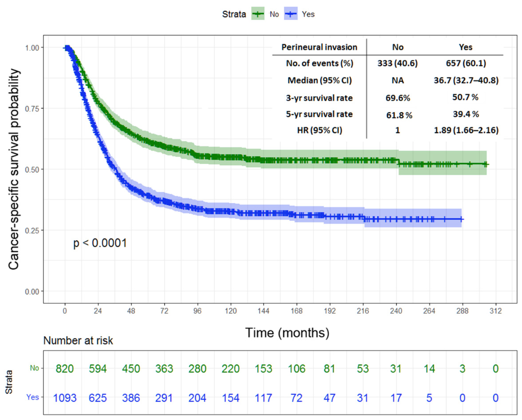Click the blue Yes legend swatch
522x420 pixels.
[x=291, y=14]
